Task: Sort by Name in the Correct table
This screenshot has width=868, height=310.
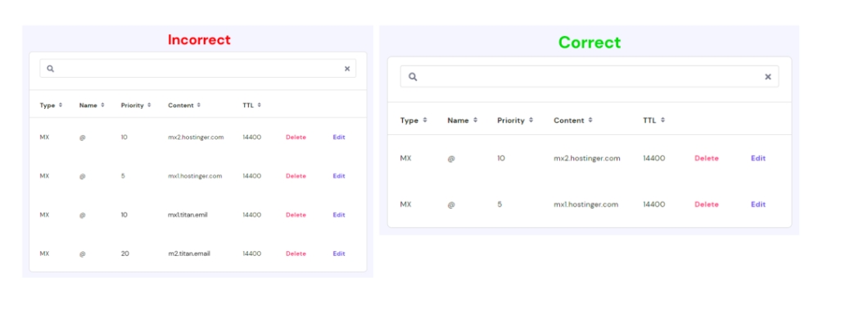Action: 462,120
